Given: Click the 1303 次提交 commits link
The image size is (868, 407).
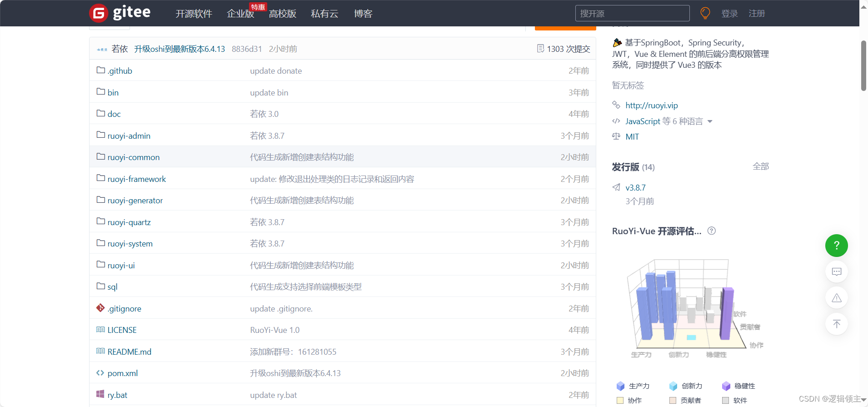Looking at the screenshot, I should click(x=568, y=49).
